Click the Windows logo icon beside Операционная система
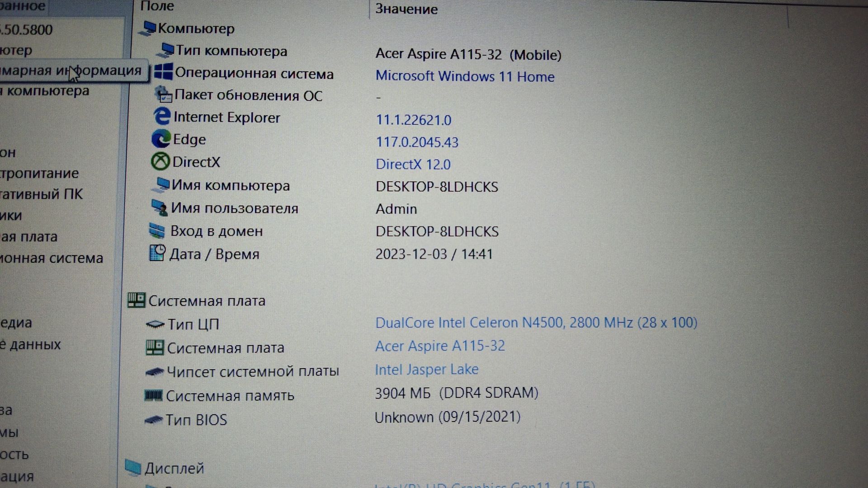 pos(163,72)
